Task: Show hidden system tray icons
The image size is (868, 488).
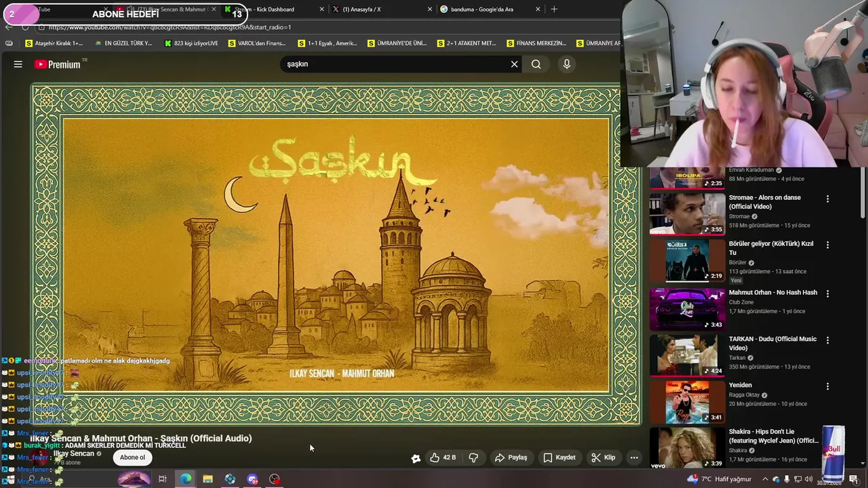Action: [765, 479]
